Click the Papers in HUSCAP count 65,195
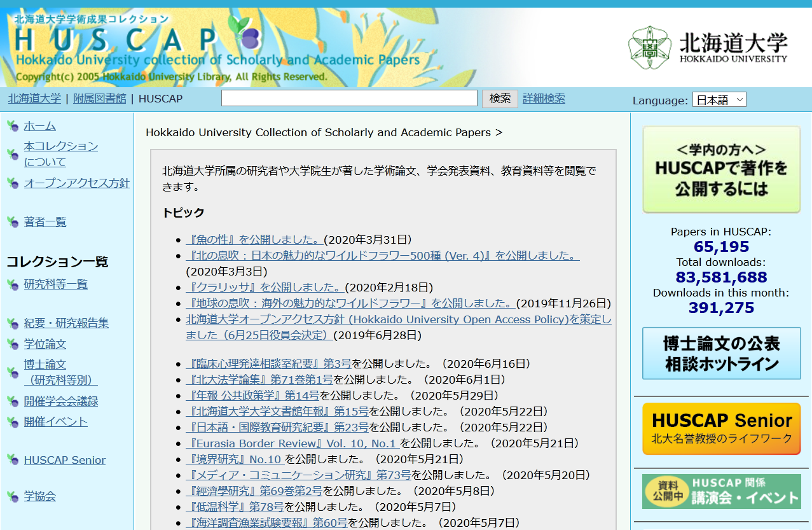 point(721,247)
